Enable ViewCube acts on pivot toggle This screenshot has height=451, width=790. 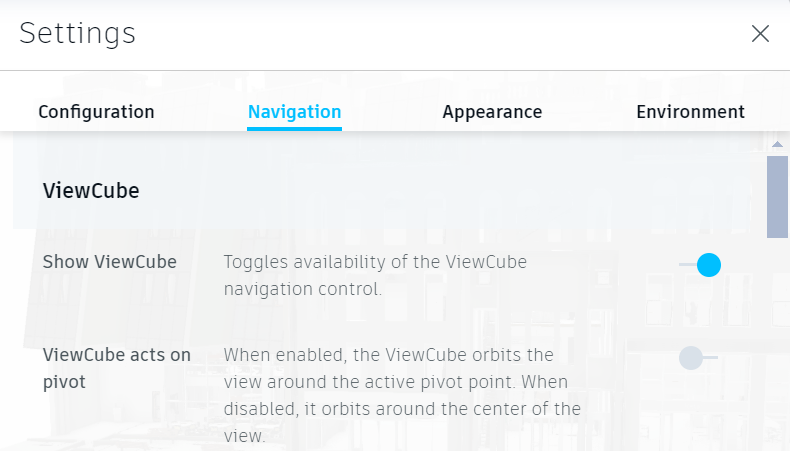(698, 357)
